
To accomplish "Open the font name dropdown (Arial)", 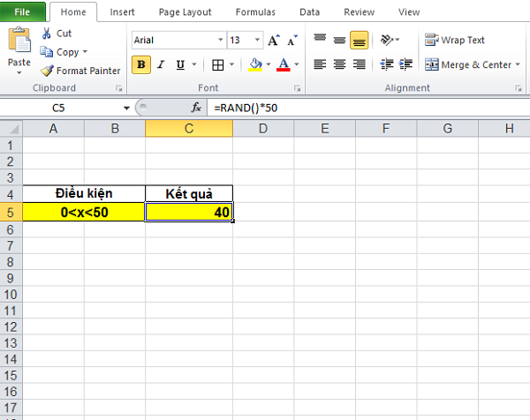I will tap(220, 41).
